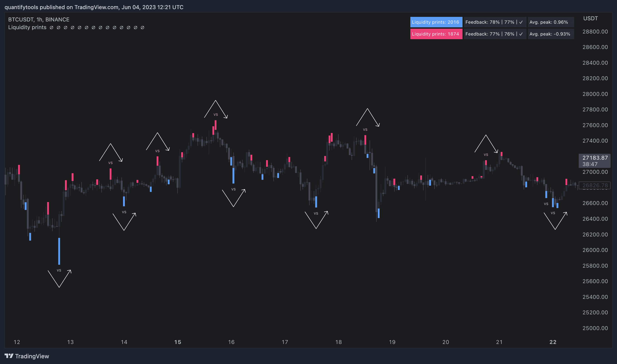Click the USDT currency label on price axis

pos(590,18)
